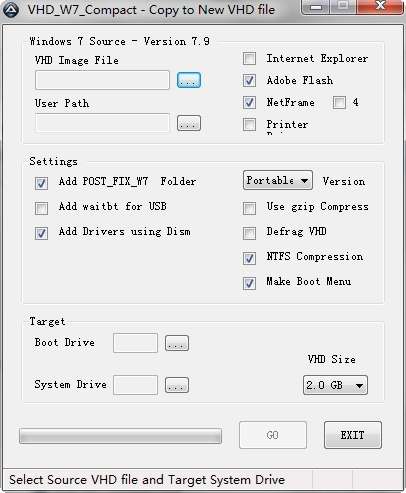Enable Use gzip Compress option
Image resolution: width=406 pixels, height=493 pixels.
pos(249,208)
